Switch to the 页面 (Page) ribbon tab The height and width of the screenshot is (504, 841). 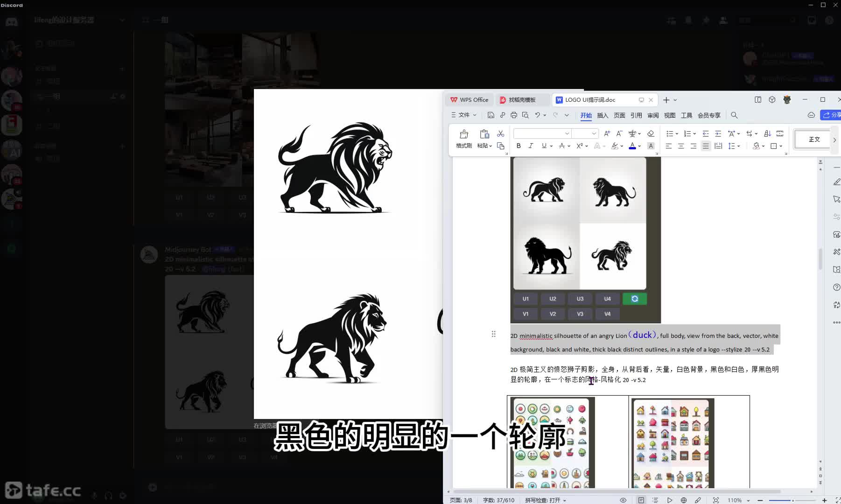(x=619, y=115)
